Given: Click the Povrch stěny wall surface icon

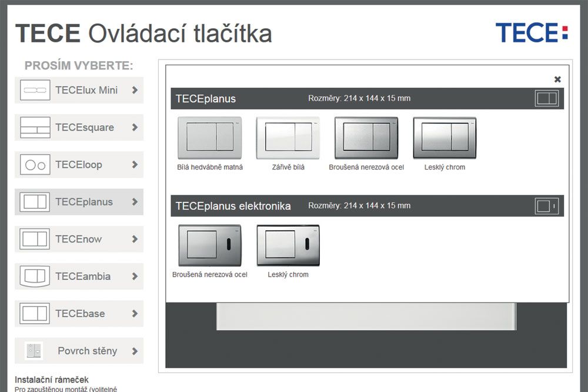Looking at the screenshot, I should (34, 351).
